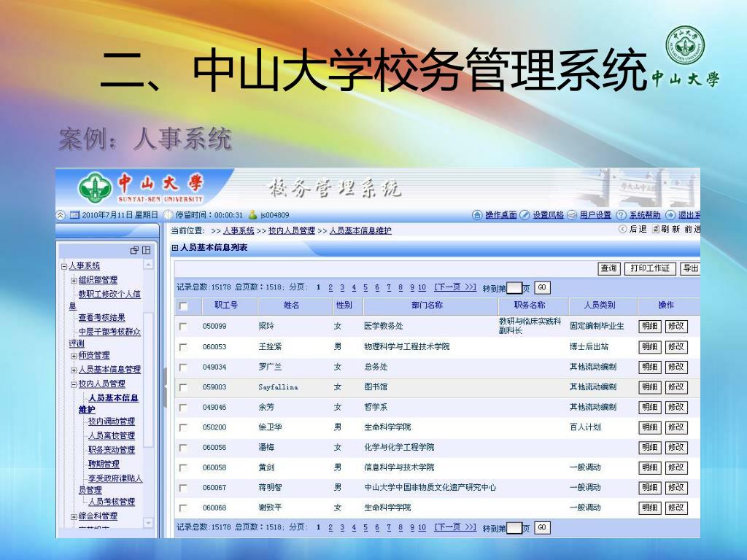Click the sidebar collapse splitter handle
Viewport: 747px width, 560px height.
[x=166, y=387]
